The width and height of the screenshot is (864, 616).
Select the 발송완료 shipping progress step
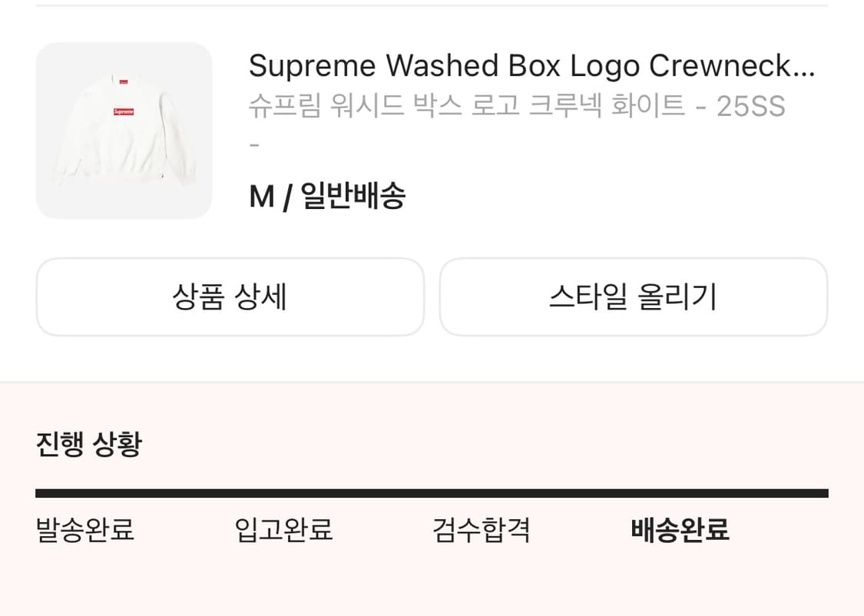pyautogui.click(x=84, y=530)
